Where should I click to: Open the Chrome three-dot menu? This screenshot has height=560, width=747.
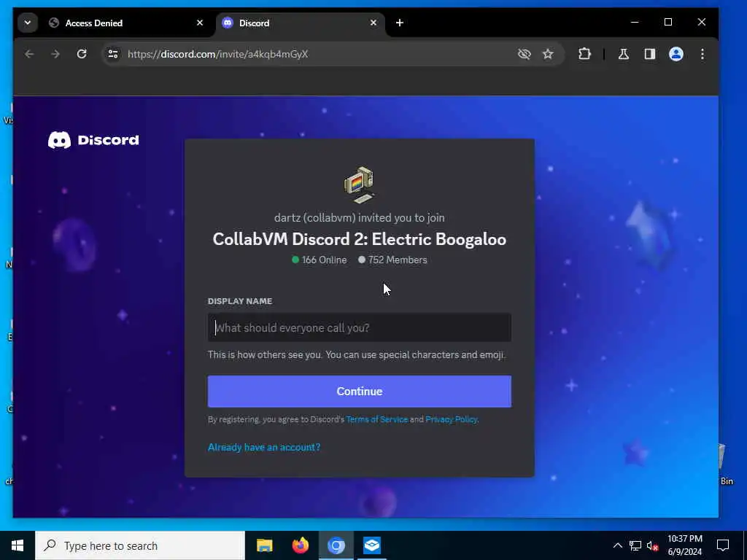coord(703,54)
